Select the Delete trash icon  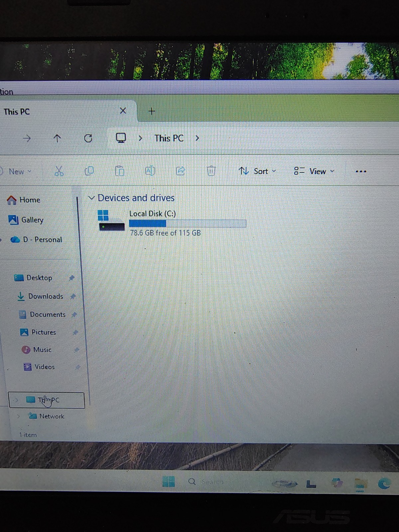click(211, 171)
